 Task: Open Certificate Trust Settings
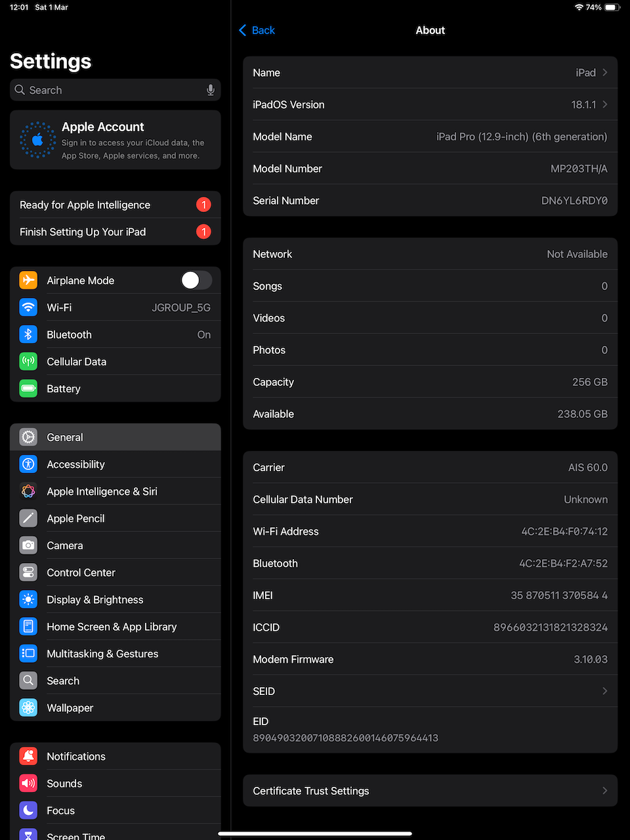[x=430, y=791]
